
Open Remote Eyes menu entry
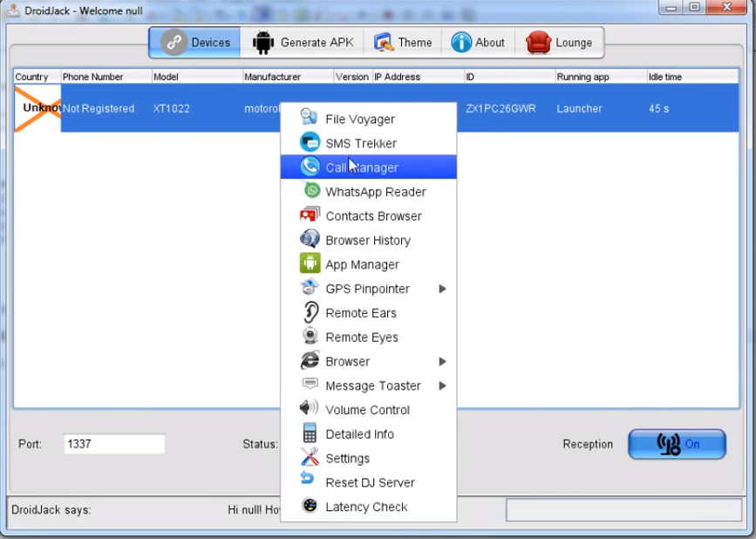tap(368, 337)
